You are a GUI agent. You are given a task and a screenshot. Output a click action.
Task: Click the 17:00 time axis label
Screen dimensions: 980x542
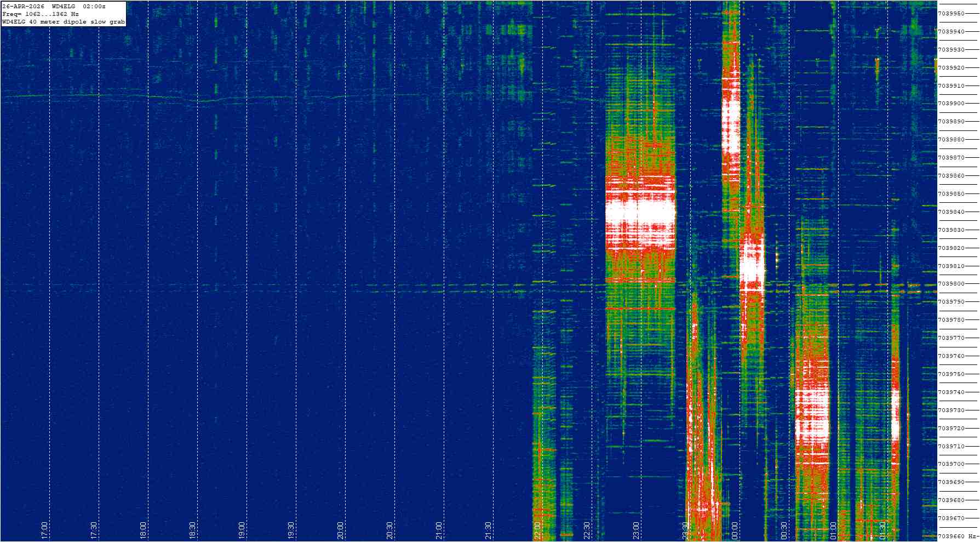tap(44, 530)
